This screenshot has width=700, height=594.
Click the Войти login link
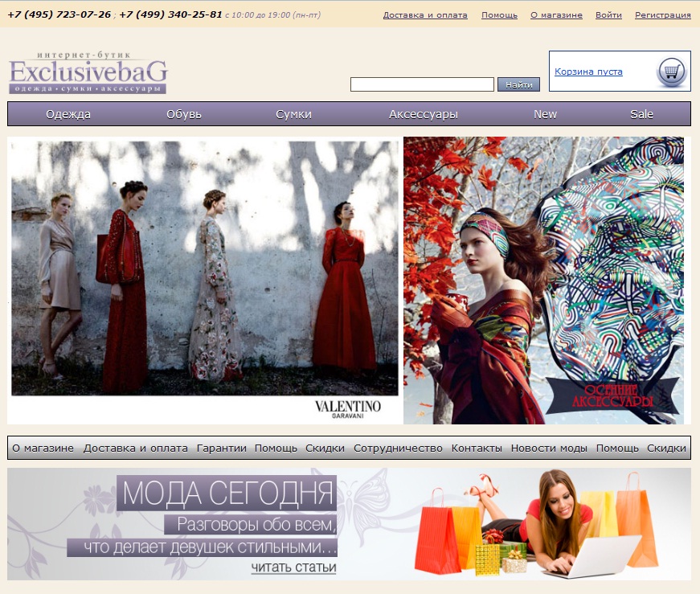[608, 14]
